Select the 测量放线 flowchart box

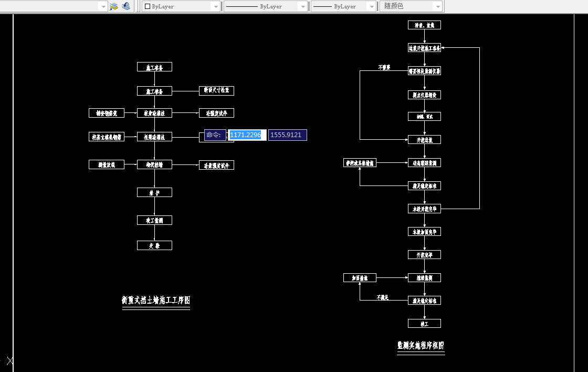click(x=107, y=164)
